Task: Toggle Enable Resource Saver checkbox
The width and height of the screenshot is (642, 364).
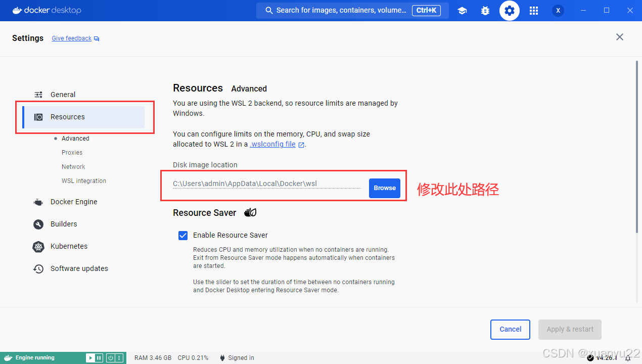Action: [183, 235]
